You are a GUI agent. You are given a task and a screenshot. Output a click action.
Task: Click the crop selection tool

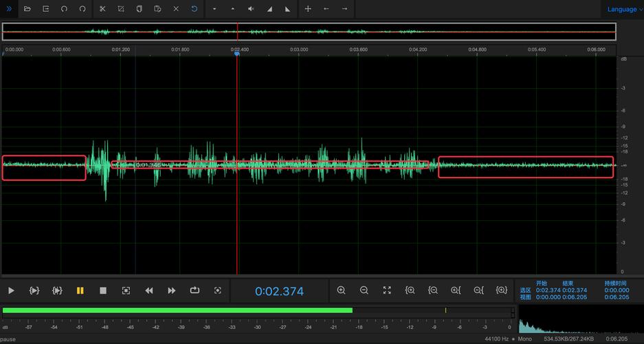pos(120,9)
